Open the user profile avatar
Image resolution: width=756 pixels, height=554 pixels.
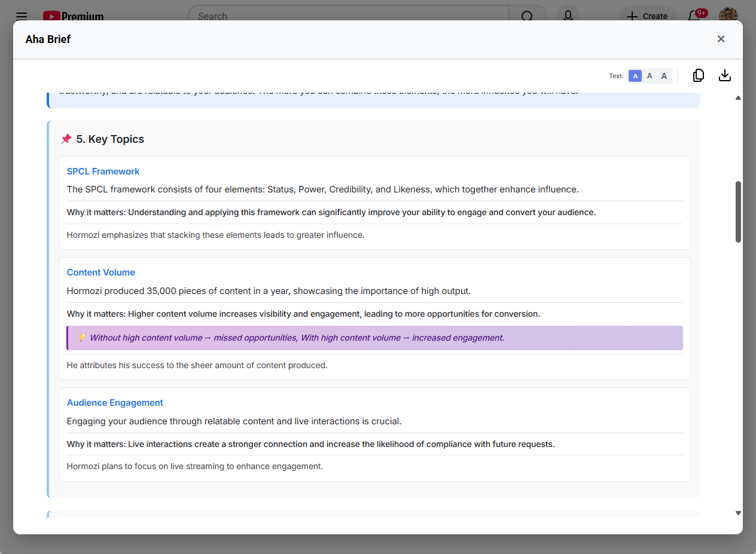click(728, 16)
